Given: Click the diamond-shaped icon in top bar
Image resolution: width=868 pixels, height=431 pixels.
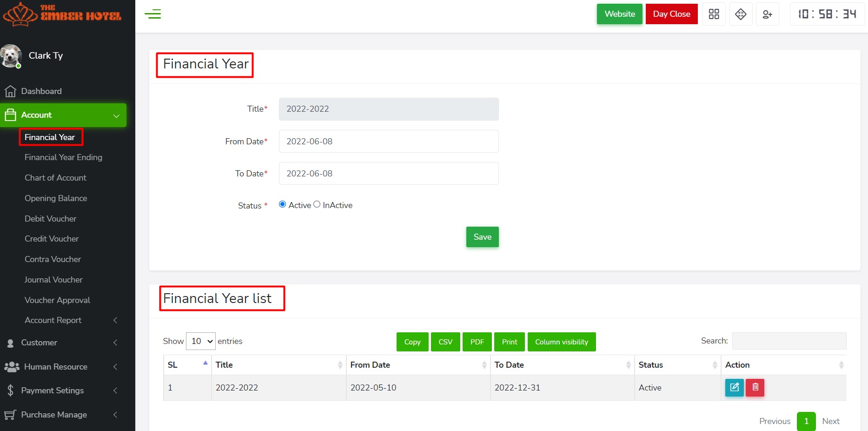Looking at the screenshot, I should [741, 14].
